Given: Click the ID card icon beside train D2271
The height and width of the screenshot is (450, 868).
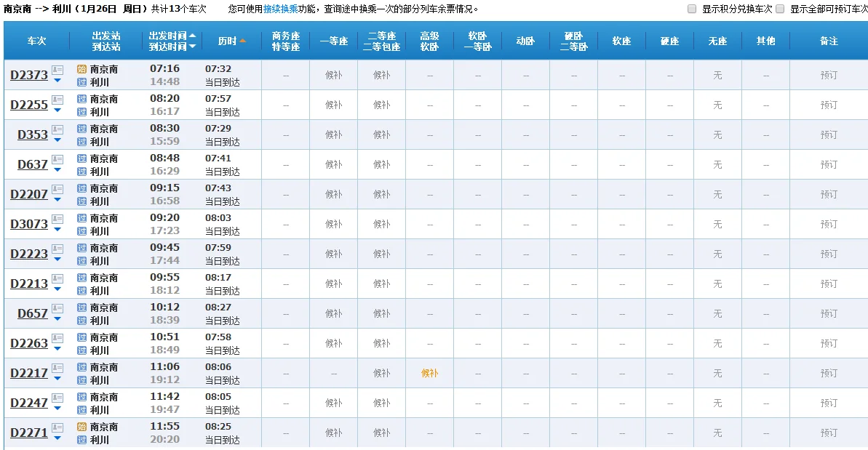Looking at the screenshot, I should click(x=57, y=428).
